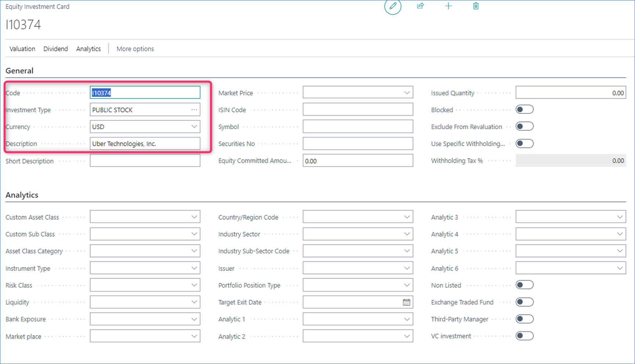Image resolution: width=635 pixels, height=364 pixels.
Task: Click the share icon
Action: pyautogui.click(x=421, y=6)
